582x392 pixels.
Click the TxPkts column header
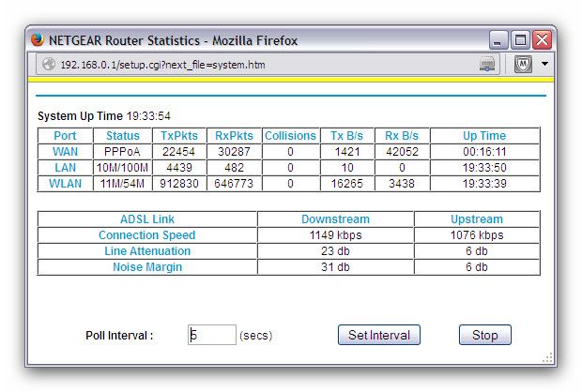coord(179,136)
